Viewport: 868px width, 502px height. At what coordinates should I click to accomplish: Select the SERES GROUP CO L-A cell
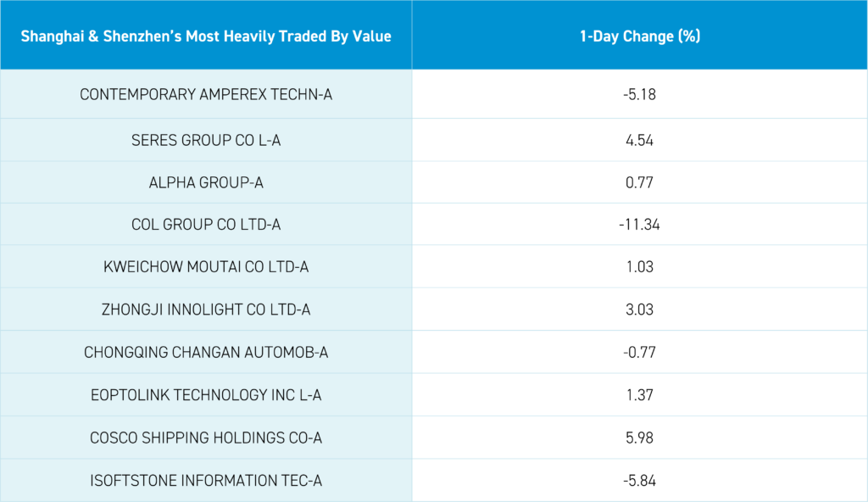[x=206, y=140]
